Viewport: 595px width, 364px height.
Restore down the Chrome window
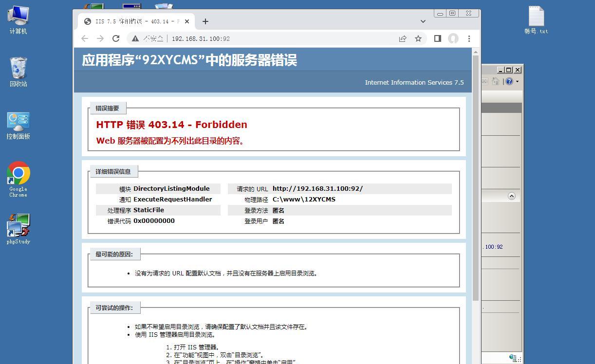tap(452, 13)
